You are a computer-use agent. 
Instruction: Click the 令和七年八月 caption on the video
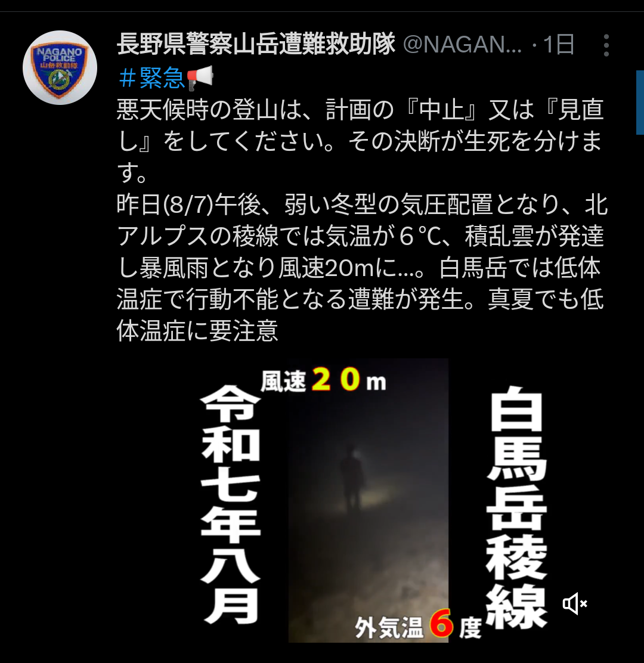(x=230, y=505)
